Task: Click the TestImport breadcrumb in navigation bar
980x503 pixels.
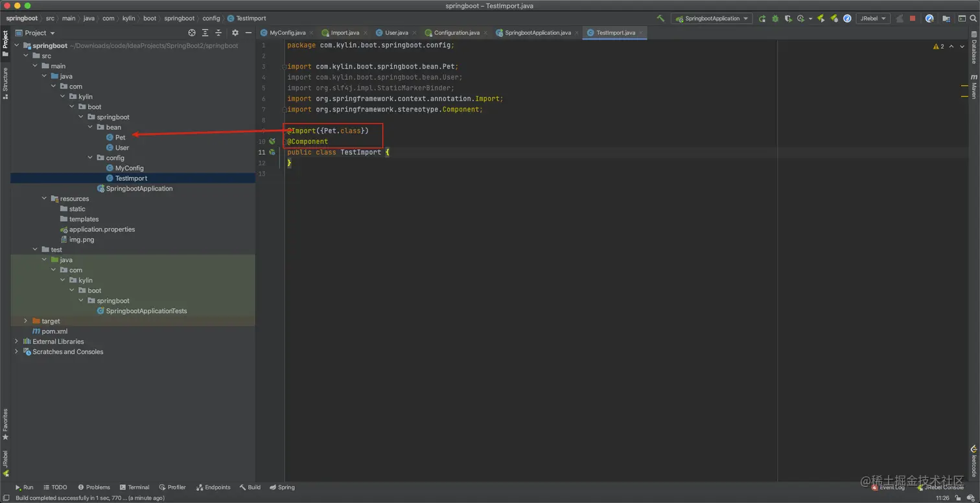Action: (246, 18)
